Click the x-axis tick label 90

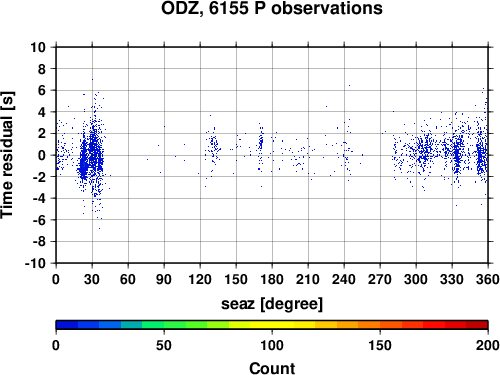(164, 279)
